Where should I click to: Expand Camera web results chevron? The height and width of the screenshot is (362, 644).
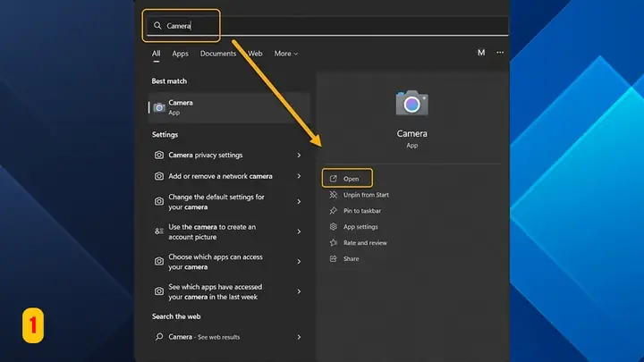tap(299, 337)
